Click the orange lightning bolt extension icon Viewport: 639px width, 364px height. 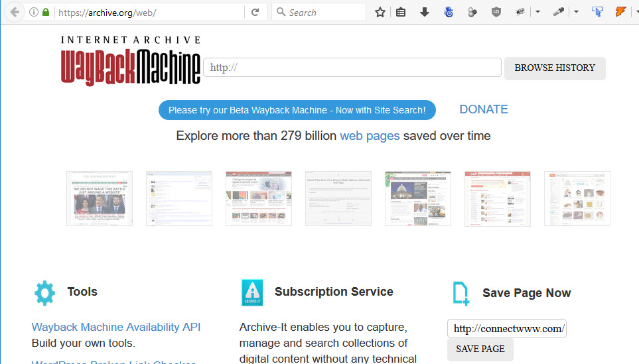tap(620, 12)
